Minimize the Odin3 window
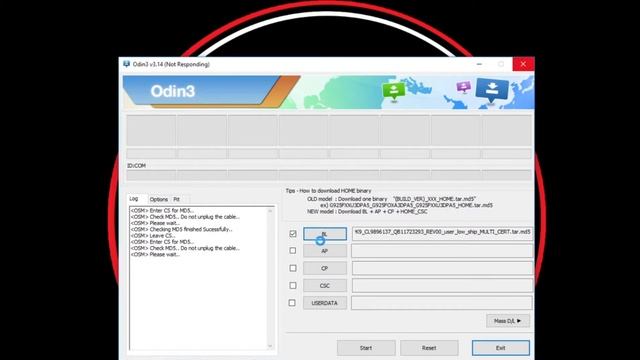This screenshot has height=360, width=640. click(479, 64)
